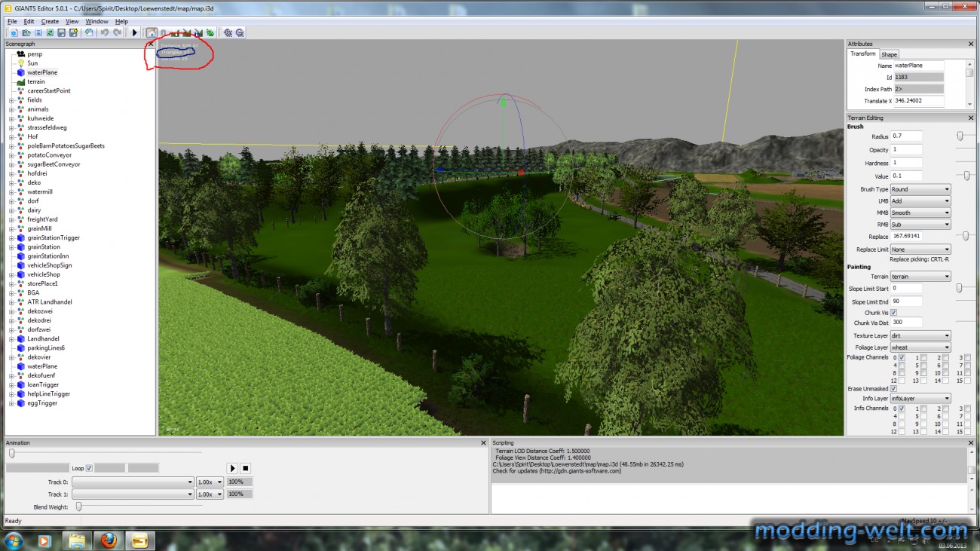Image resolution: width=980 pixels, height=551 pixels.
Task: Open the Create menu
Action: click(50, 21)
